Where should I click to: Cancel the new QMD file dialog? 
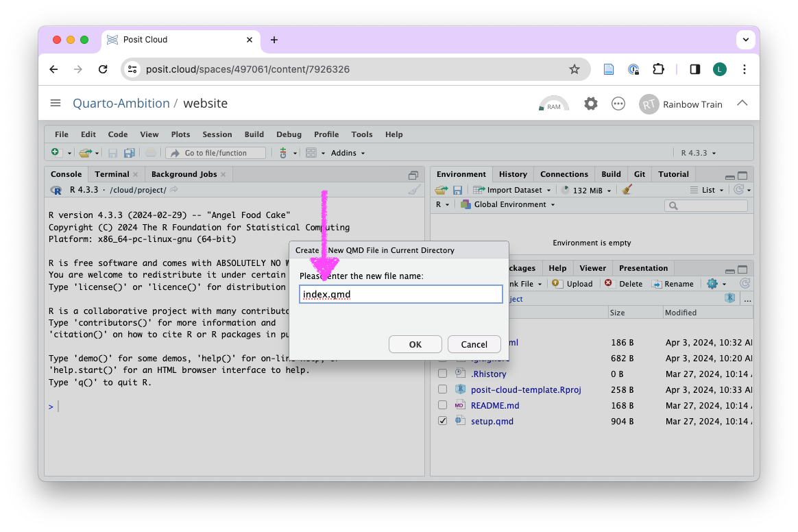click(x=474, y=344)
